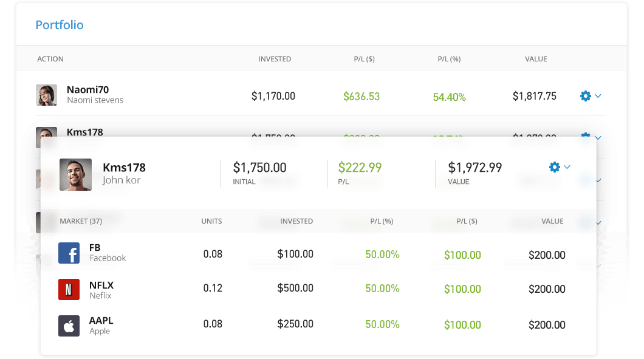Click the UNITS header on the detail card

coord(211,221)
